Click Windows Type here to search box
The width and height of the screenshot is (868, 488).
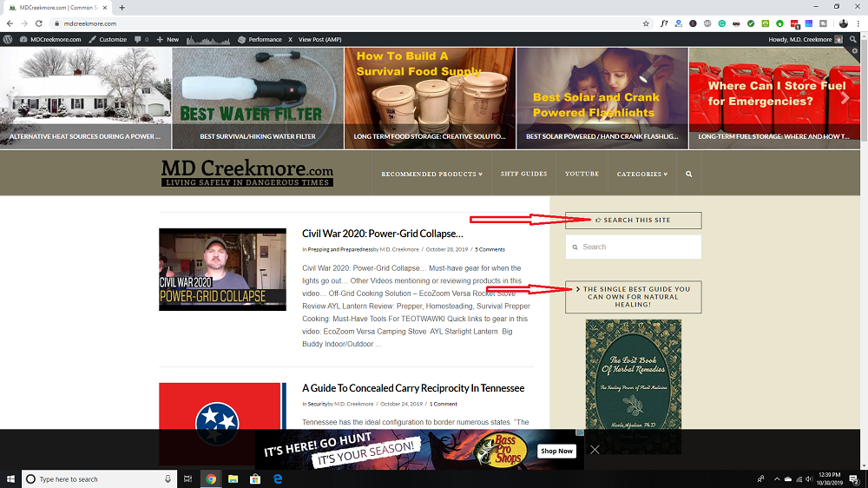pyautogui.click(x=100, y=479)
